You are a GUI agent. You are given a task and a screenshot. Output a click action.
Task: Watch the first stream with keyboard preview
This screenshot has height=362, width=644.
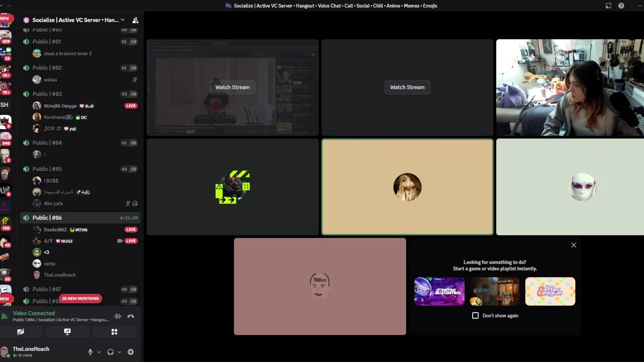point(232,87)
